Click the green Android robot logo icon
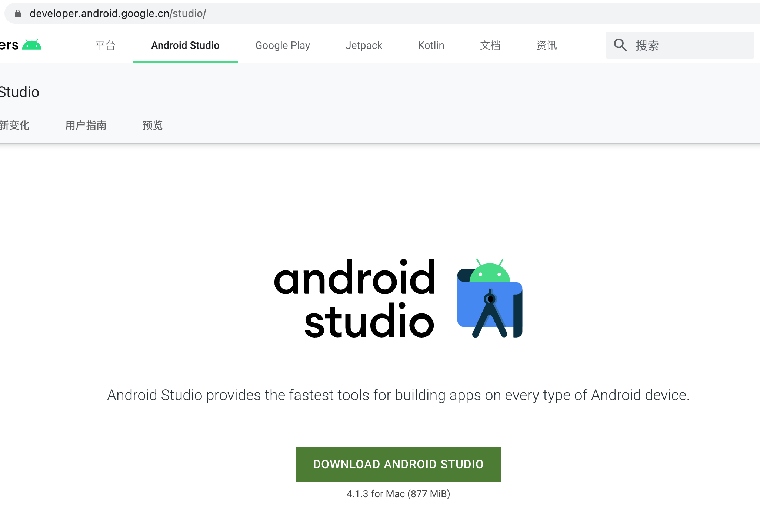 click(x=31, y=45)
